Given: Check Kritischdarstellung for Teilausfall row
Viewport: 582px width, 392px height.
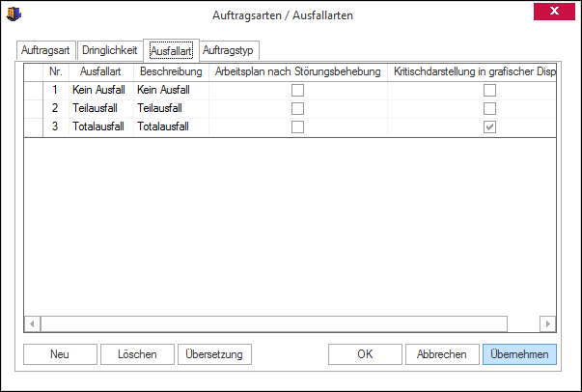Looking at the screenshot, I should [489, 108].
